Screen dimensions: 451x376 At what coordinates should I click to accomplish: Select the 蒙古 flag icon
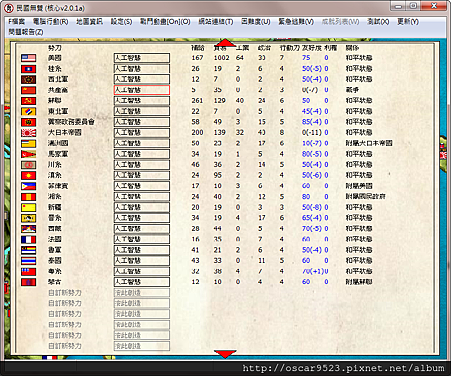coord(28,282)
